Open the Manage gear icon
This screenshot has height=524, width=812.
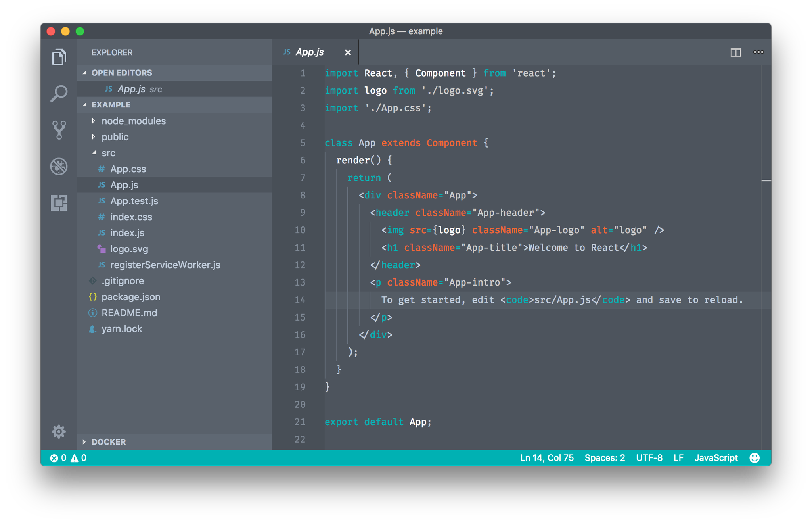(59, 432)
